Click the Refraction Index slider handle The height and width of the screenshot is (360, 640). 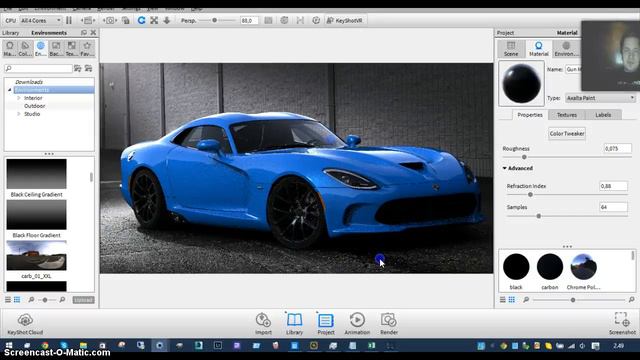[x=530, y=195]
